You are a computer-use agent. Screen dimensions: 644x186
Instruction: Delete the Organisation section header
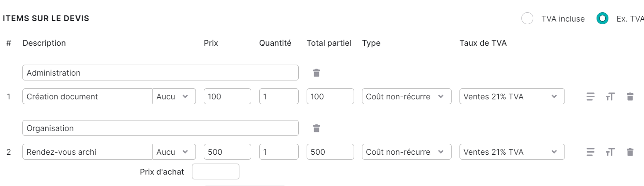pos(316,128)
